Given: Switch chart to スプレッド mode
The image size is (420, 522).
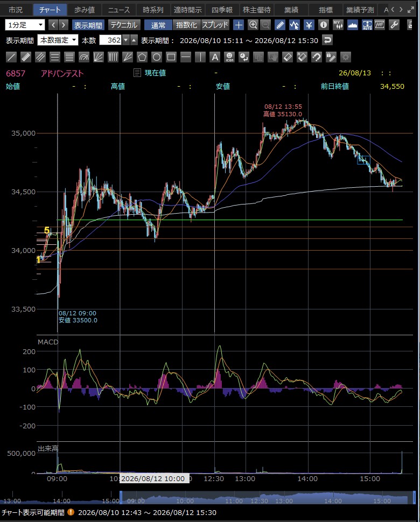Looking at the screenshot, I should tap(215, 25).
